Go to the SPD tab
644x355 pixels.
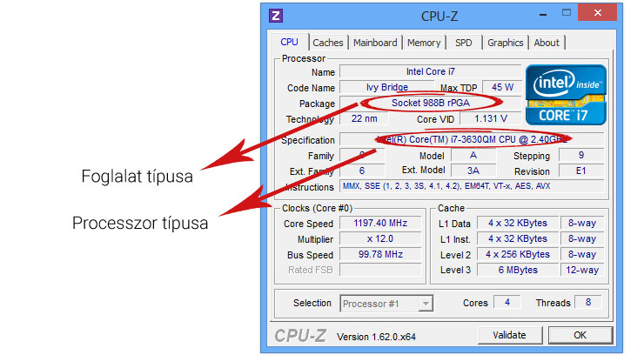(463, 43)
